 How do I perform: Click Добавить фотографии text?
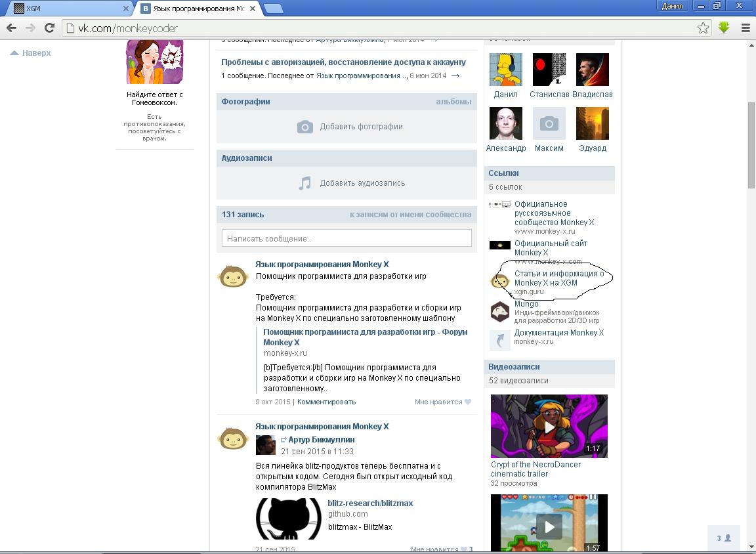pos(361,127)
